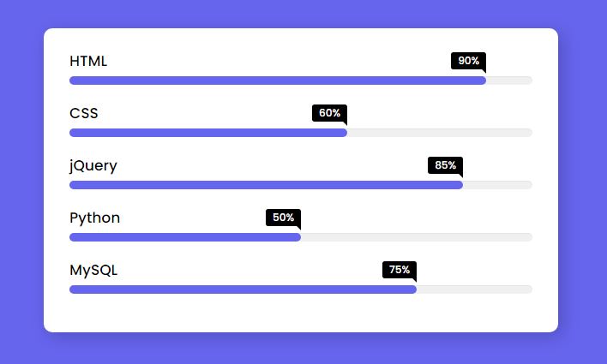Image resolution: width=607 pixels, height=364 pixels.
Task: Click the unfilled gray part of jQuery bar
Action: (498, 185)
